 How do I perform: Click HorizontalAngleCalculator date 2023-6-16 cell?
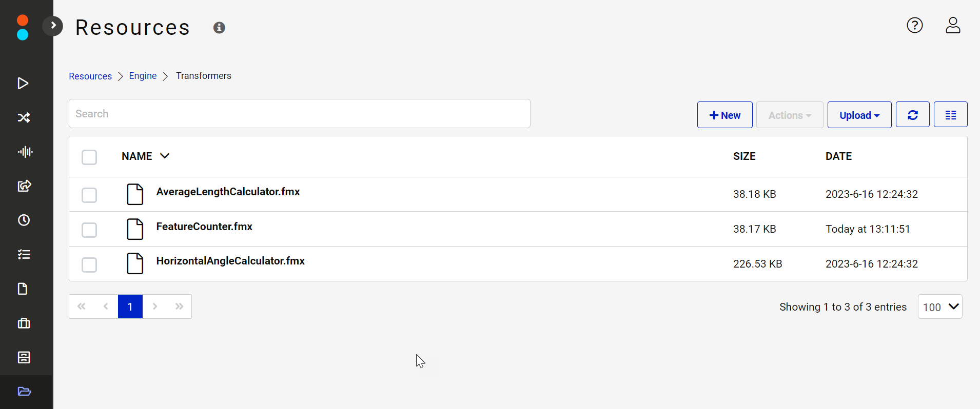click(x=871, y=264)
